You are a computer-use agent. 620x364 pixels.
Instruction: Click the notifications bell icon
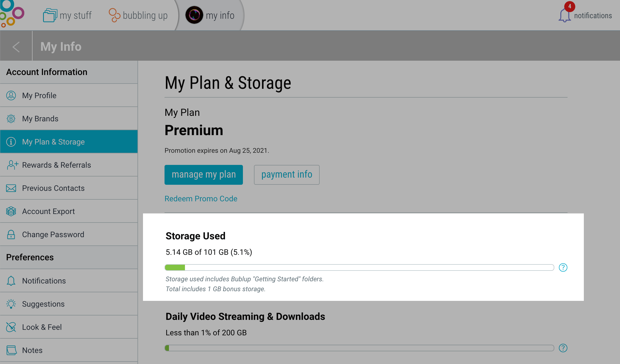[x=565, y=15]
